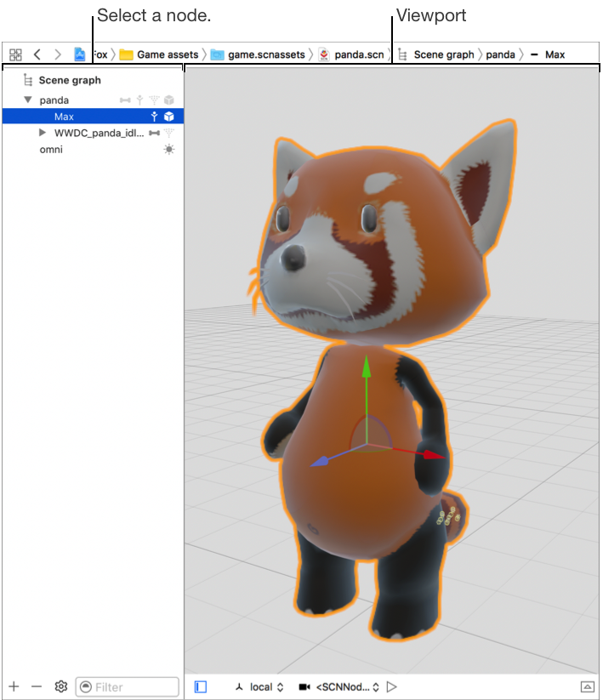Open the Game assets folder breadcrumb
The image size is (603, 700).
click(159, 54)
